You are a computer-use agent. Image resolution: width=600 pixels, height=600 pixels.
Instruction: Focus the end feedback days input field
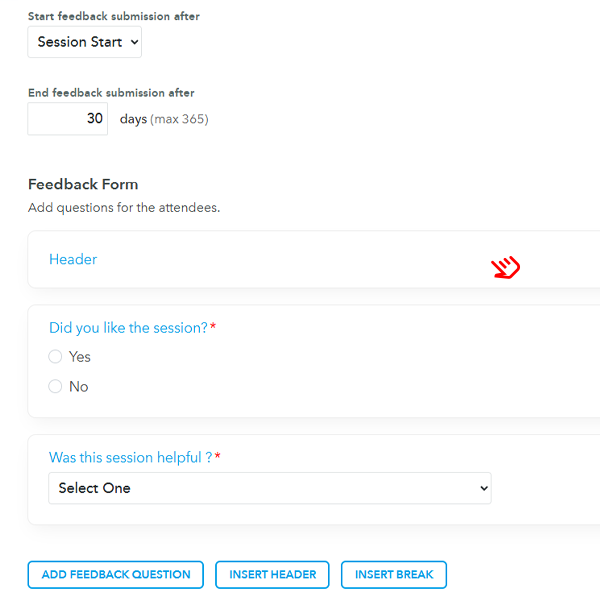click(x=68, y=119)
